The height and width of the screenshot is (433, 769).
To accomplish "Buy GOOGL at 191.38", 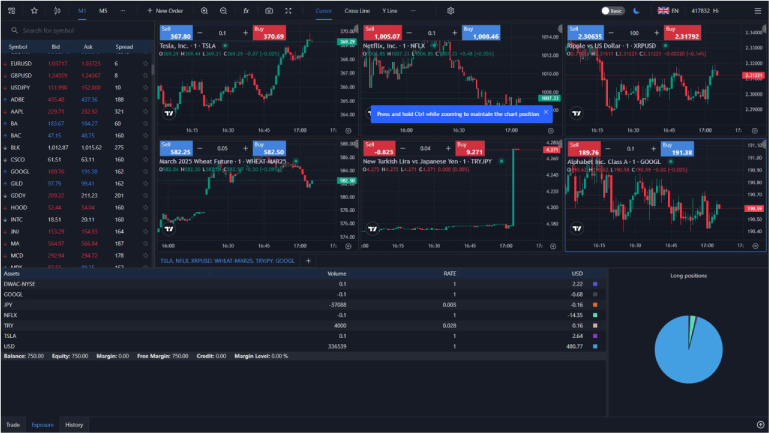I will pyautogui.click(x=677, y=148).
